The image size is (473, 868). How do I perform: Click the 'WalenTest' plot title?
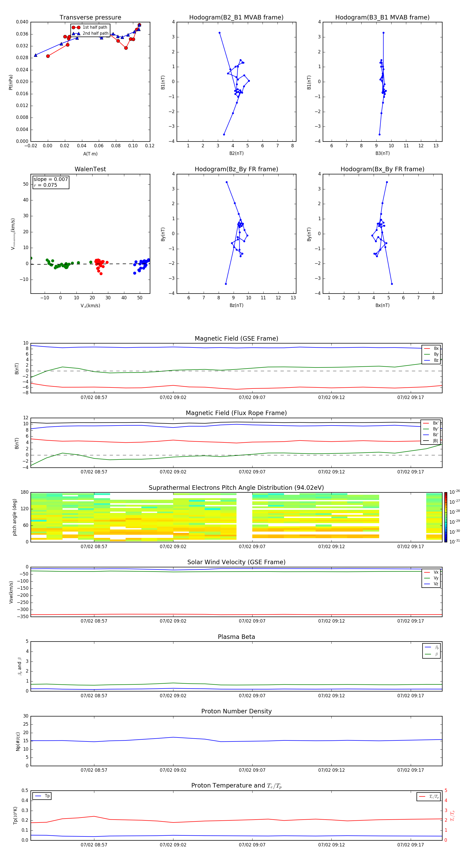[90, 169]
